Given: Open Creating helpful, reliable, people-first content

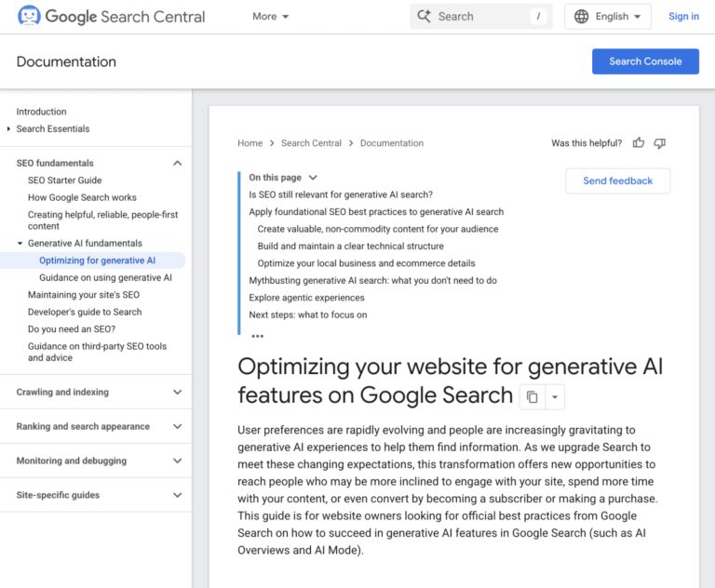Looking at the screenshot, I should [x=102, y=220].
